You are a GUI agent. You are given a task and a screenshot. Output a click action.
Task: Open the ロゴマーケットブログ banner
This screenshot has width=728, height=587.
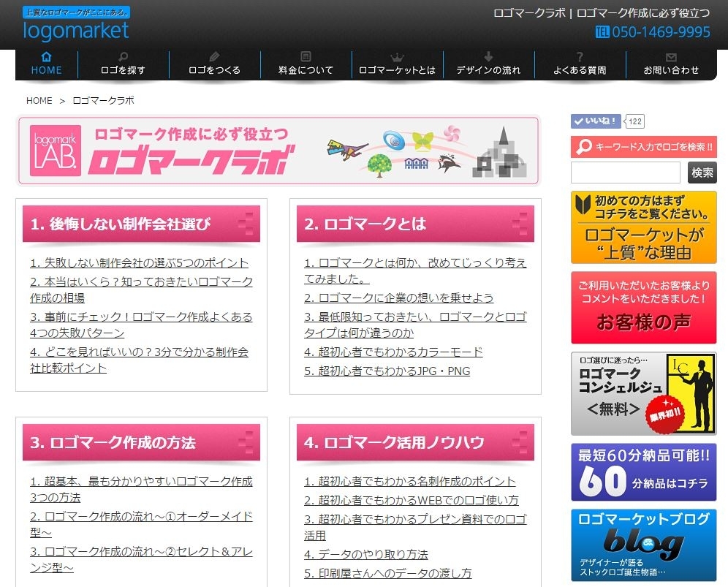(x=644, y=545)
